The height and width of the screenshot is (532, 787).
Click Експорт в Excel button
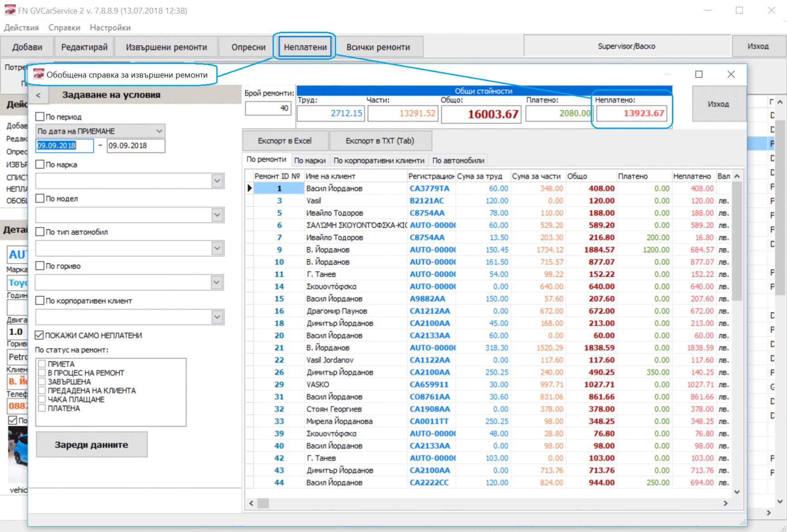tap(285, 141)
